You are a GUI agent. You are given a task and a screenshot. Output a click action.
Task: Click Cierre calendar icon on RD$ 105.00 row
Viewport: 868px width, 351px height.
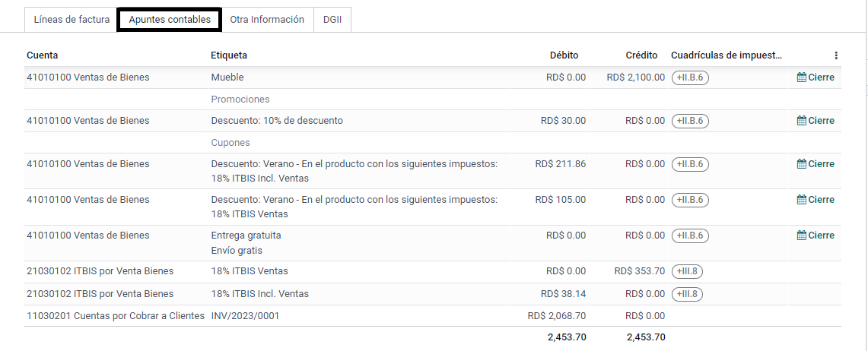801,200
